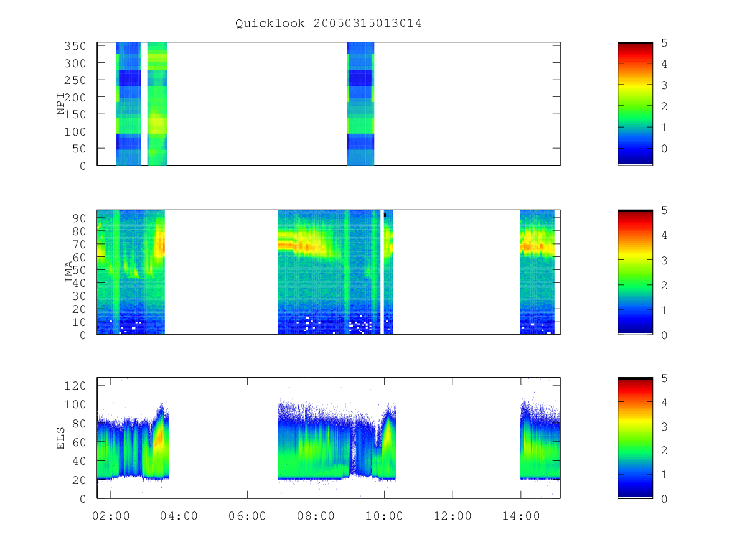Click the 5 label on NPI color scale

click(664, 42)
